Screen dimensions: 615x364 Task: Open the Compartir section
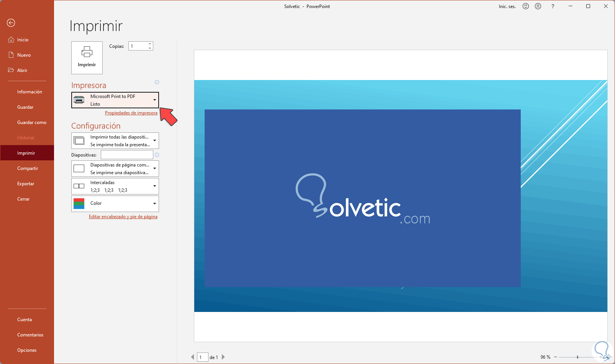(27, 168)
